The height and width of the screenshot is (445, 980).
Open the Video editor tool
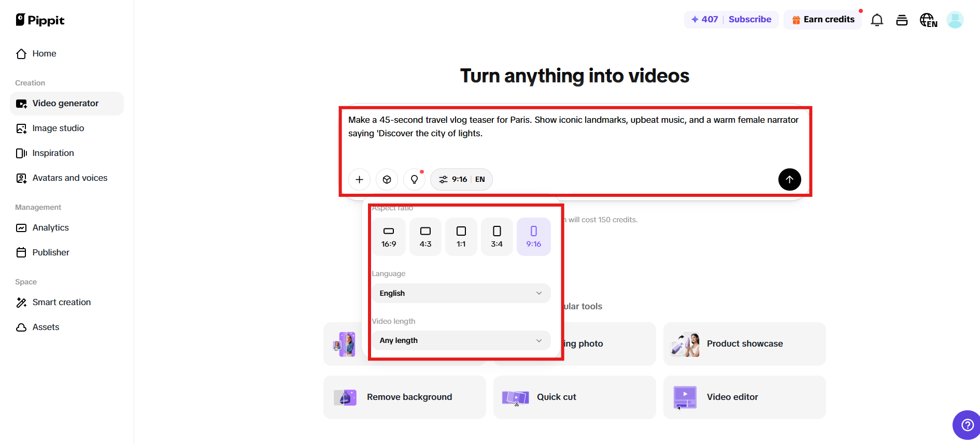pyautogui.click(x=745, y=397)
